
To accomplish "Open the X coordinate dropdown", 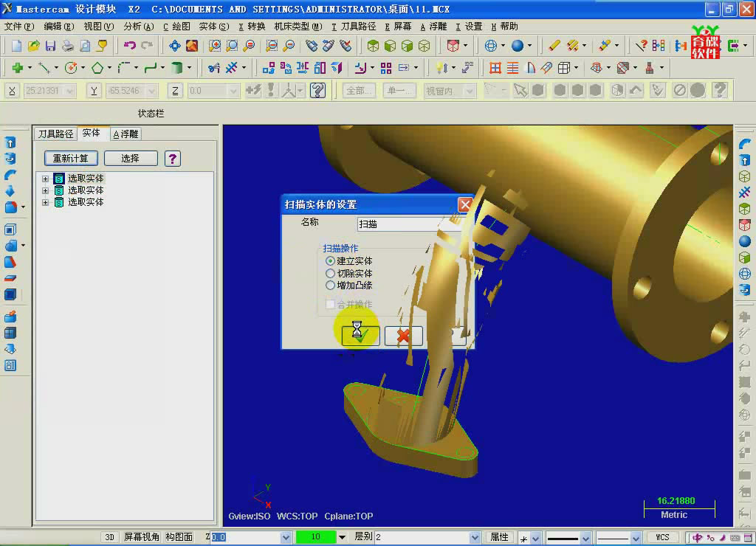I will point(70,91).
